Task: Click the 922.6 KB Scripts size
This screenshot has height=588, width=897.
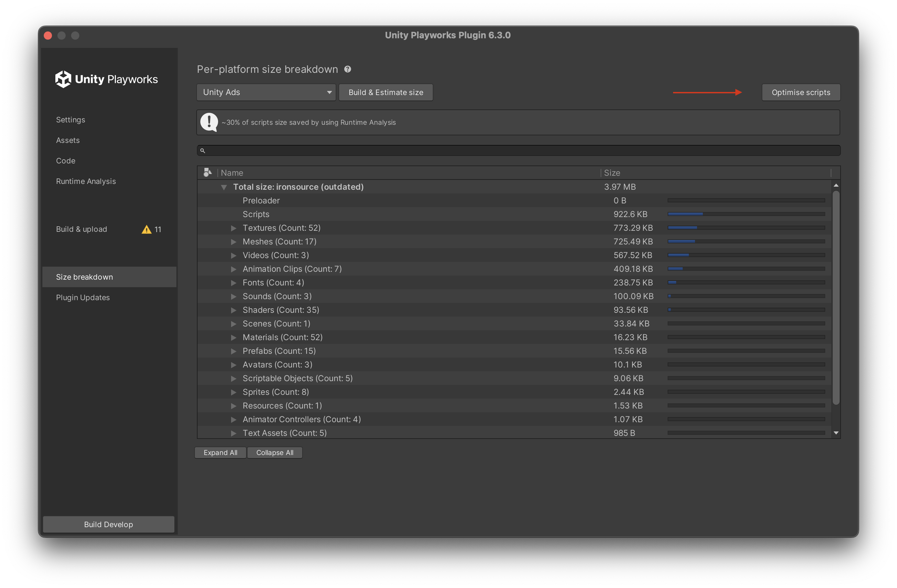Action: pos(630,214)
